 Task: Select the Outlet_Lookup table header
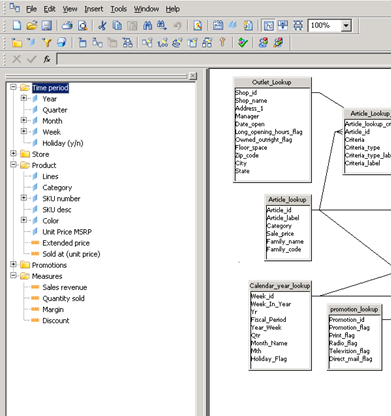[x=272, y=82]
